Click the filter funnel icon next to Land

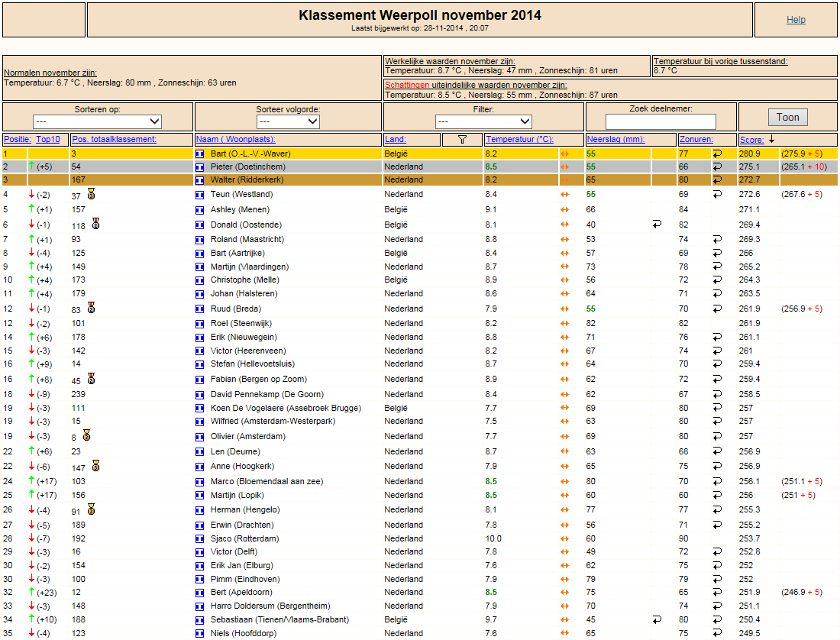(x=462, y=139)
